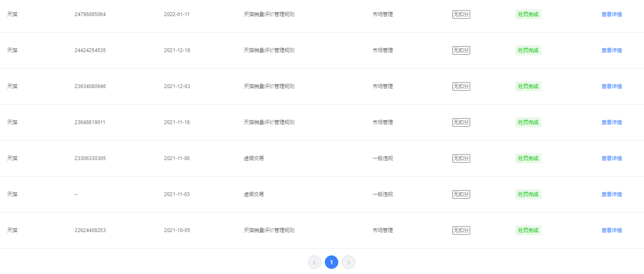
Task: Open 查看详情 for the 2021-12-03 record
Action: 612,86
